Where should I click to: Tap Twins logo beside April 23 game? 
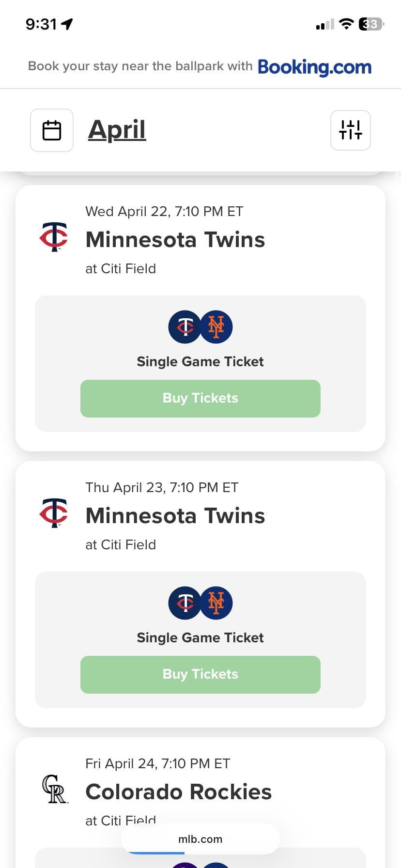pyautogui.click(x=54, y=513)
